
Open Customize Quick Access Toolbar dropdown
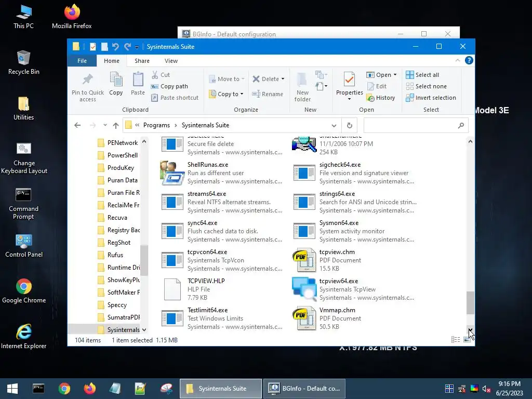[x=137, y=47]
